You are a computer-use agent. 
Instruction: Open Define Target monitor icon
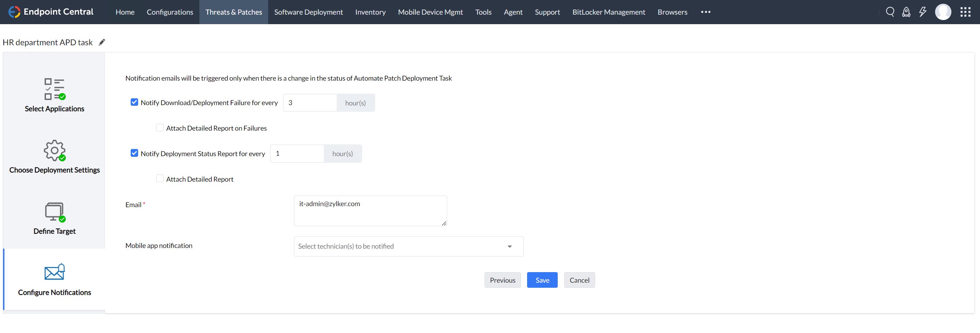click(54, 211)
